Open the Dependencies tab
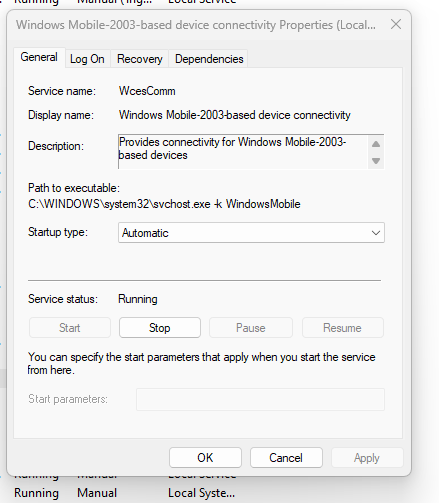439x503 pixels. point(209,59)
